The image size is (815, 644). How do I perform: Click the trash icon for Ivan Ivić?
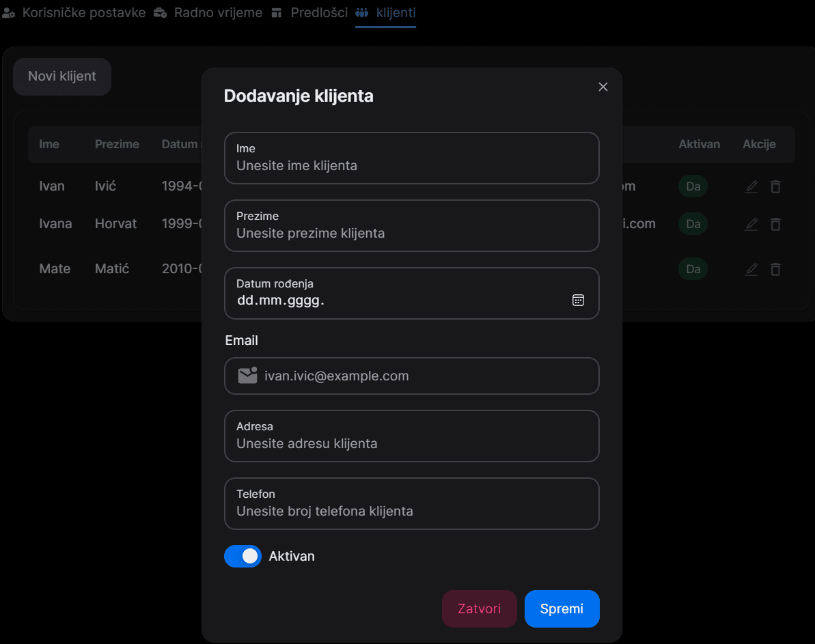[775, 186]
